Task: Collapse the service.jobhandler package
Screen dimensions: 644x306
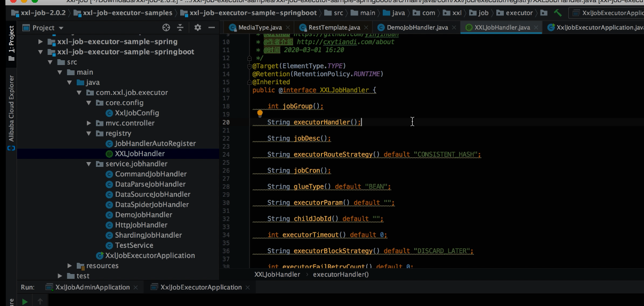Action: click(x=89, y=164)
